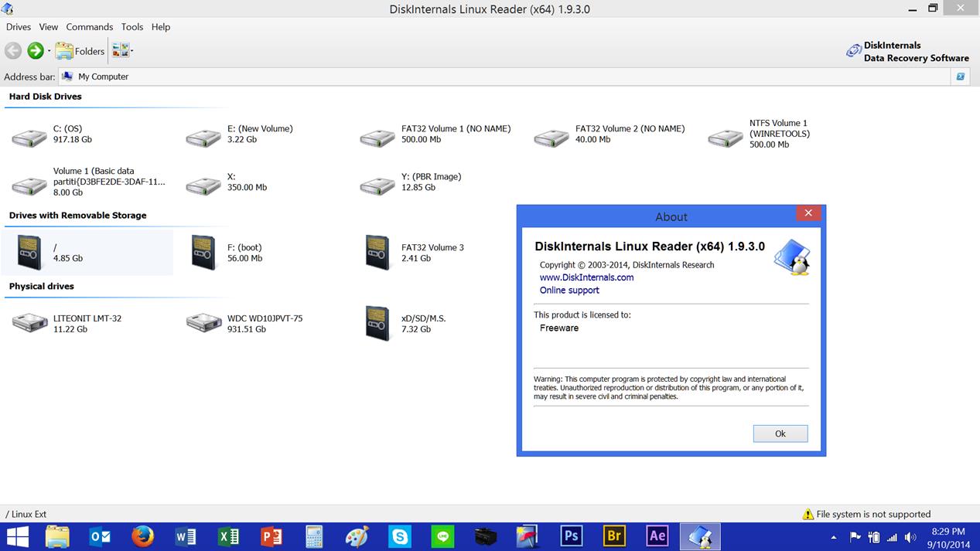Click the icon at address bar's right end
Viewport: 980px width, 551px height.
tap(960, 77)
